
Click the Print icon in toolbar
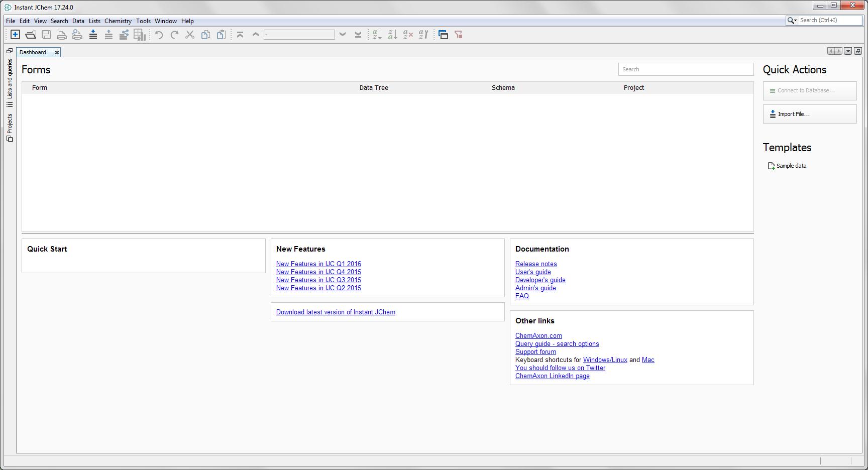pos(62,35)
